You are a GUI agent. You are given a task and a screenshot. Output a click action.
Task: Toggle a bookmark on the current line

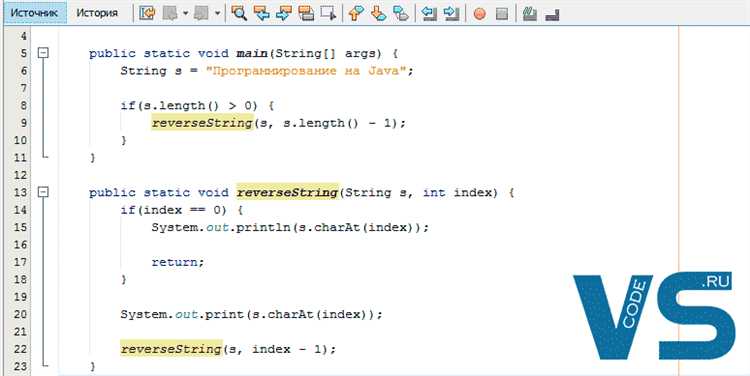[400, 13]
